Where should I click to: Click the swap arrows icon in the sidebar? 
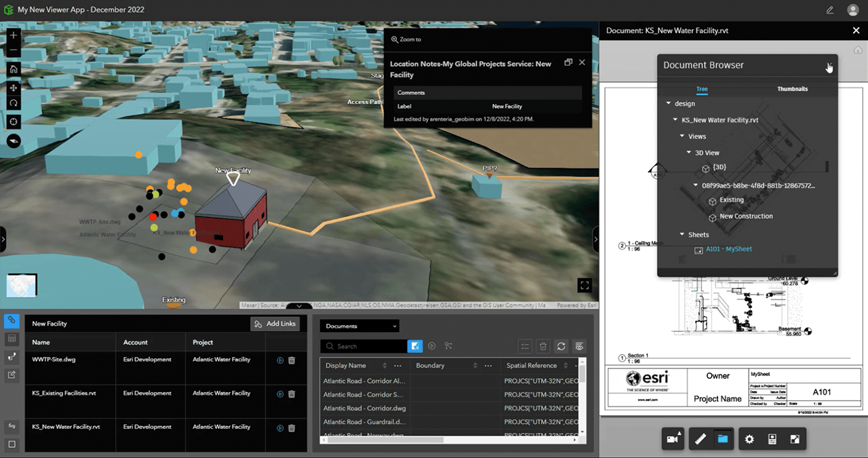coord(12,426)
